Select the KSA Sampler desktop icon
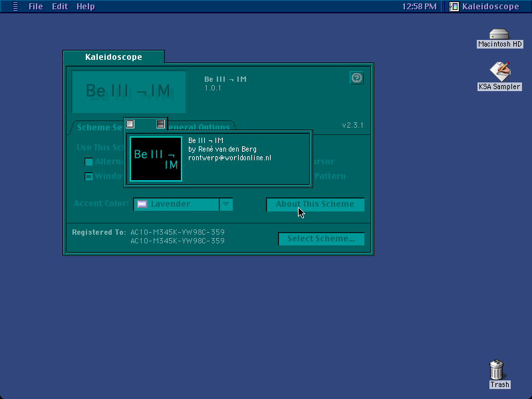Image resolution: width=532 pixels, height=399 pixels. click(x=499, y=76)
